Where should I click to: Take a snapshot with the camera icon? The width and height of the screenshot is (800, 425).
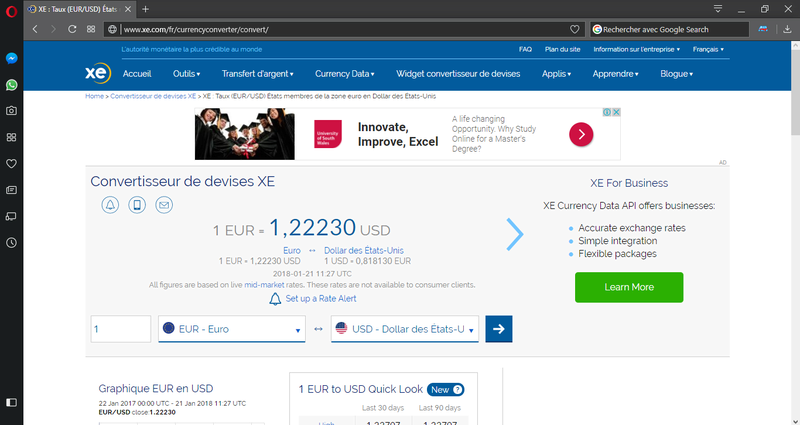click(x=11, y=111)
